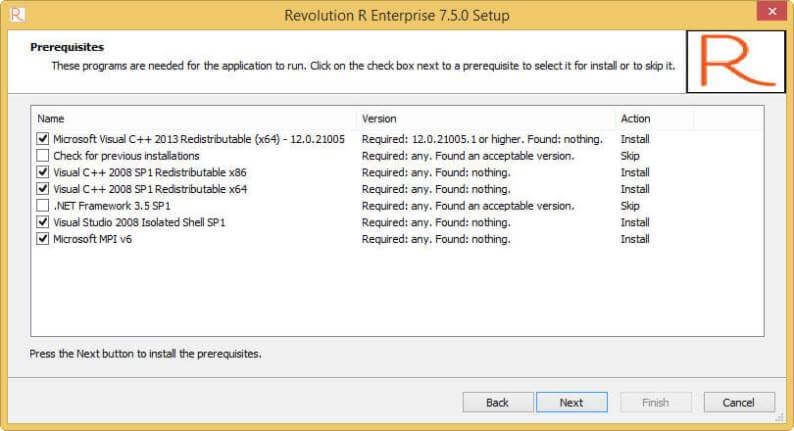The width and height of the screenshot is (794, 431).
Task: Enable Check for previous installations checkbox
Action: point(43,156)
